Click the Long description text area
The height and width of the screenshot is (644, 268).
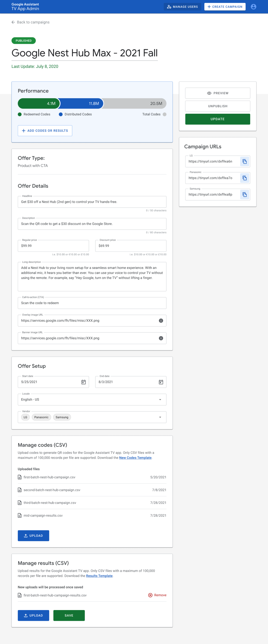coord(92,277)
